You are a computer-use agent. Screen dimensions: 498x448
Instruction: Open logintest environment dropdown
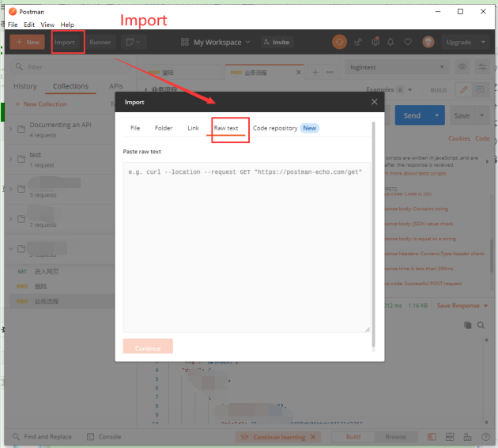[397, 67]
